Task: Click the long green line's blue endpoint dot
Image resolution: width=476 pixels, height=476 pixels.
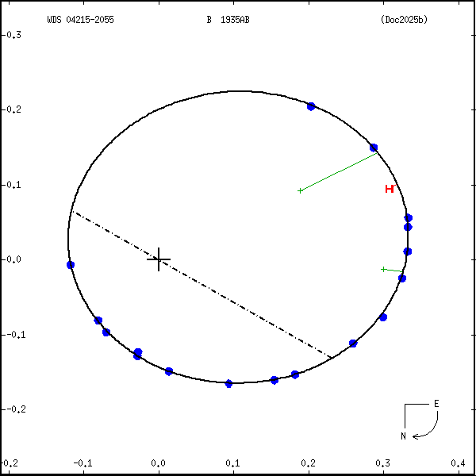Action: 374,148
